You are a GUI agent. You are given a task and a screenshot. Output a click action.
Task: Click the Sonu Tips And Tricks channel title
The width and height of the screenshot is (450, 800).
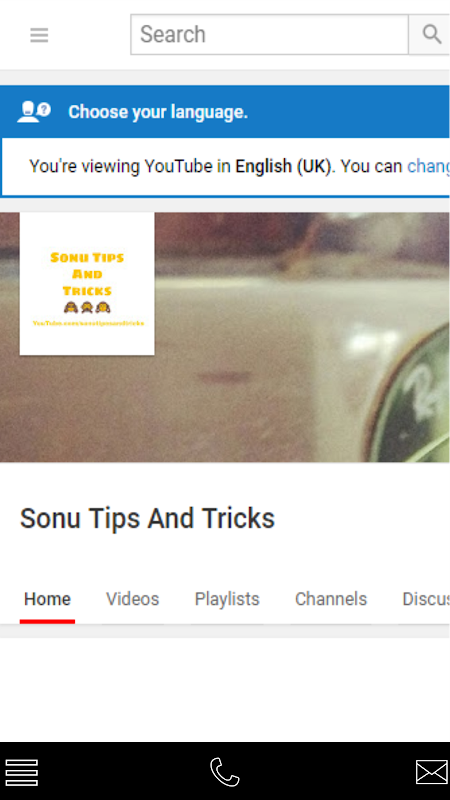[x=147, y=518]
